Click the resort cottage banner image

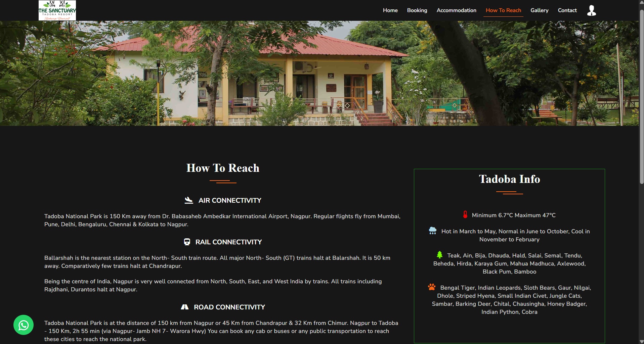(x=319, y=73)
